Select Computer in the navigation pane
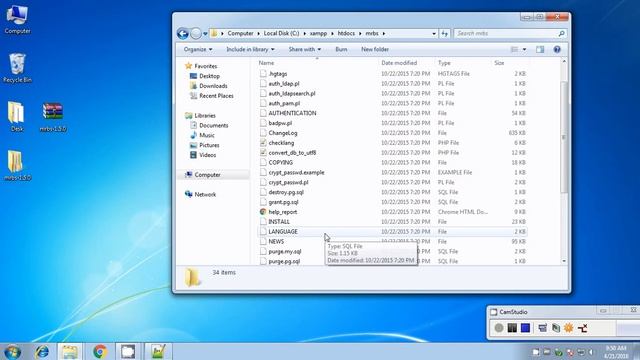This screenshot has width=640, height=360. (x=207, y=175)
